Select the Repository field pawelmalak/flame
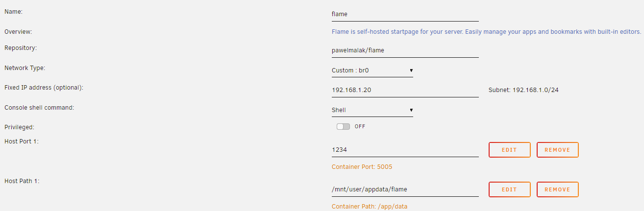 (405, 50)
